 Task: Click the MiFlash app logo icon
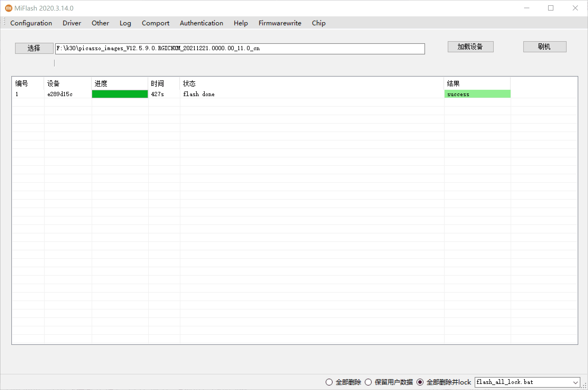8,8
